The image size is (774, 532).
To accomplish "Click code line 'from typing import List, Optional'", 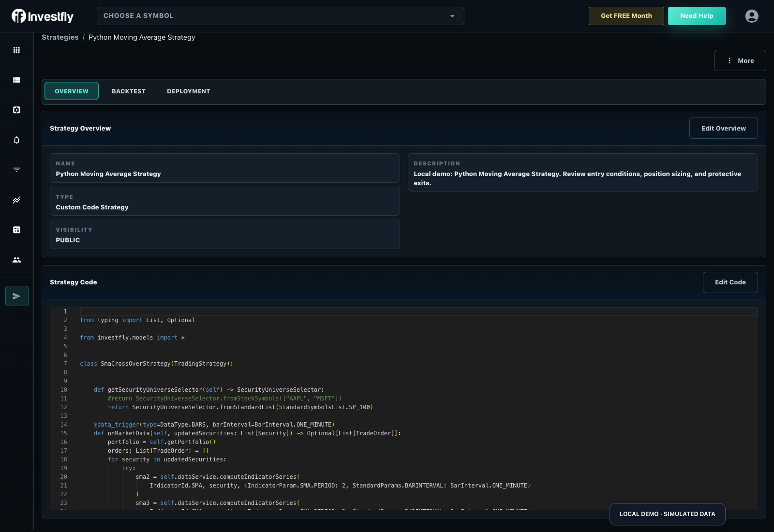I will [x=137, y=320].
